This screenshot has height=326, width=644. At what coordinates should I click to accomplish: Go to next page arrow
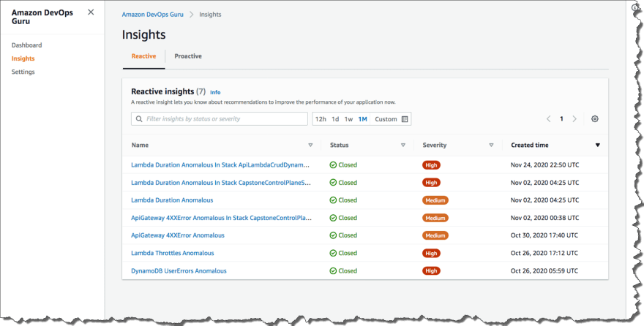point(574,119)
